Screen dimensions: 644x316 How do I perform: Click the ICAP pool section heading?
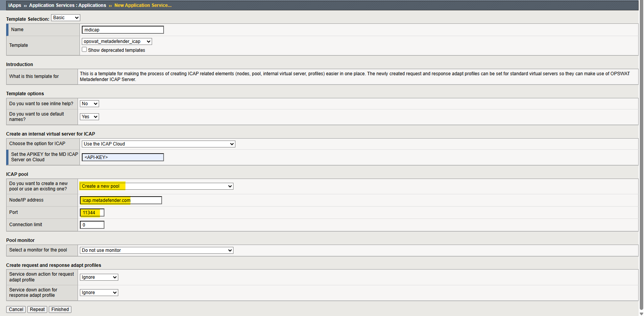tap(17, 174)
